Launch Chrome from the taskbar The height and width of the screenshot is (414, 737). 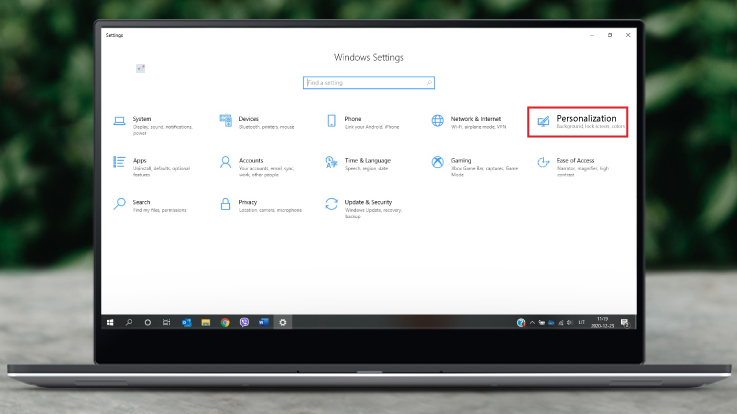(x=225, y=323)
